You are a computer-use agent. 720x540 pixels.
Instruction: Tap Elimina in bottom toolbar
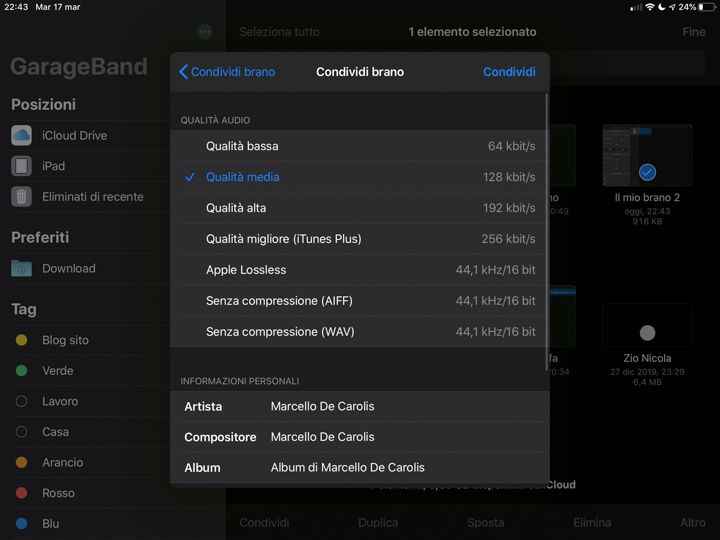tap(592, 523)
